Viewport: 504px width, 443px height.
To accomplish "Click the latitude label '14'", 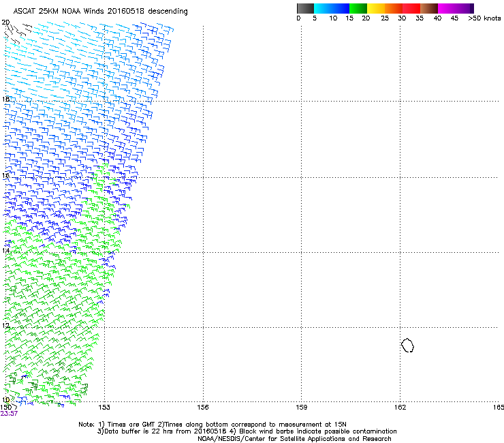I will (5, 250).
